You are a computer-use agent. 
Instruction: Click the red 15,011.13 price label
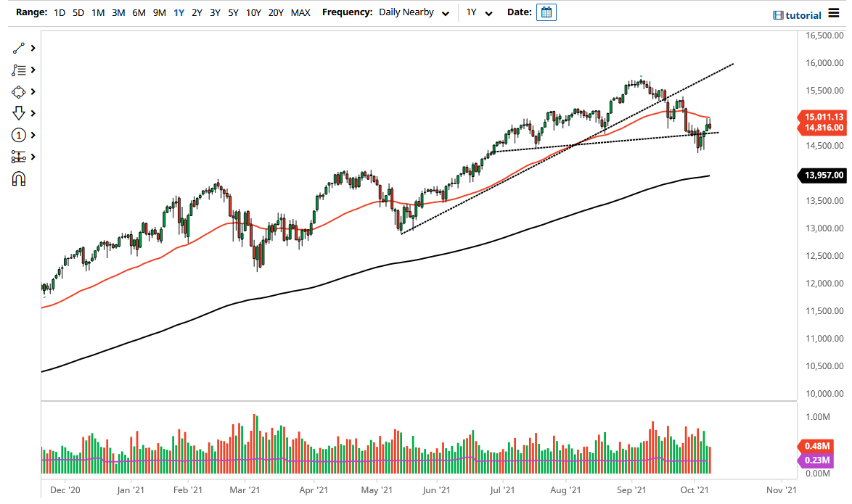click(x=823, y=116)
